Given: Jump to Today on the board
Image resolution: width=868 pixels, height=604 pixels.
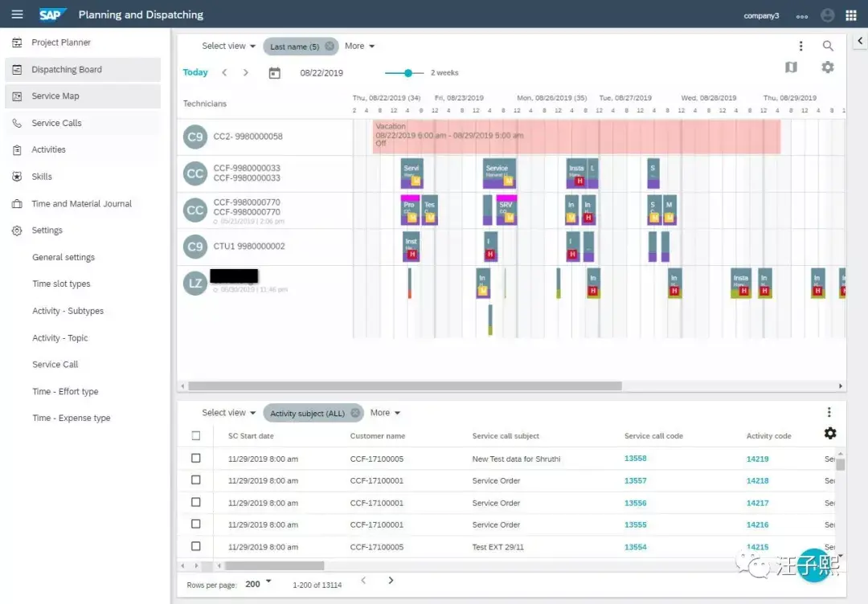Looking at the screenshot, I should click(x=195, y=72).
